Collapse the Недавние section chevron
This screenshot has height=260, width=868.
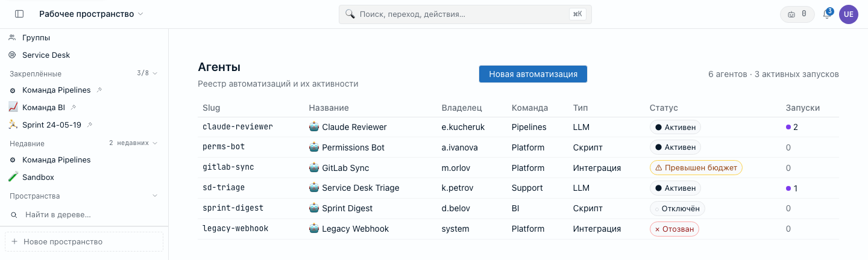(155, 143)
